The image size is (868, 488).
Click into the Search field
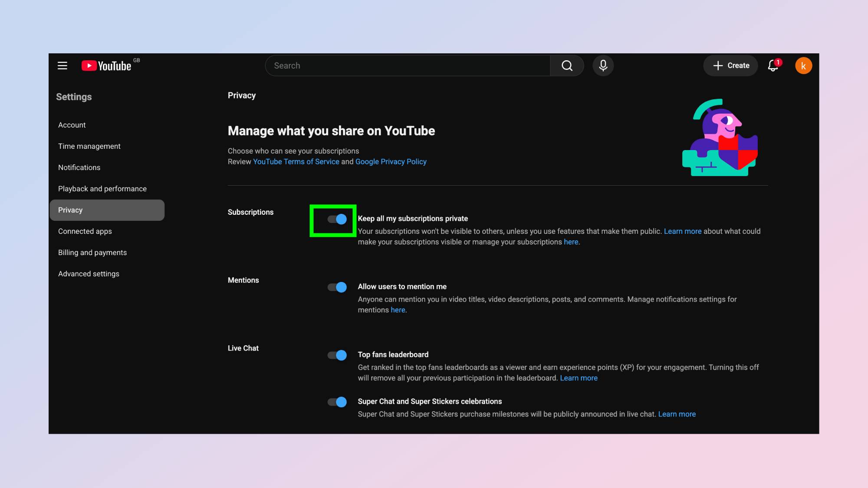coord(408,66)
